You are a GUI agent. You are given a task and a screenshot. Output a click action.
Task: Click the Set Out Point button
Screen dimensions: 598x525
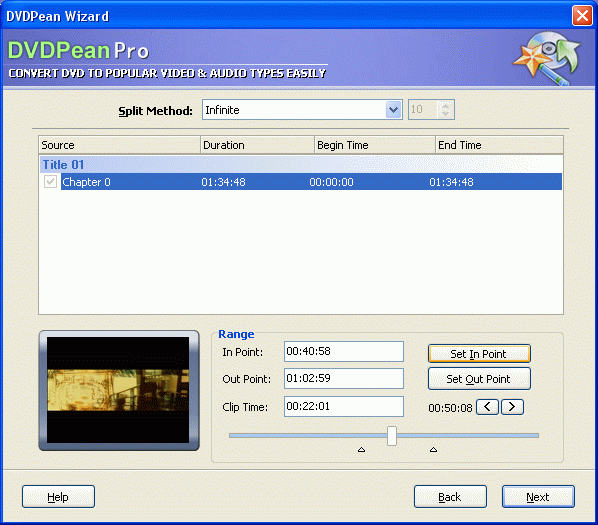(479, 379)
